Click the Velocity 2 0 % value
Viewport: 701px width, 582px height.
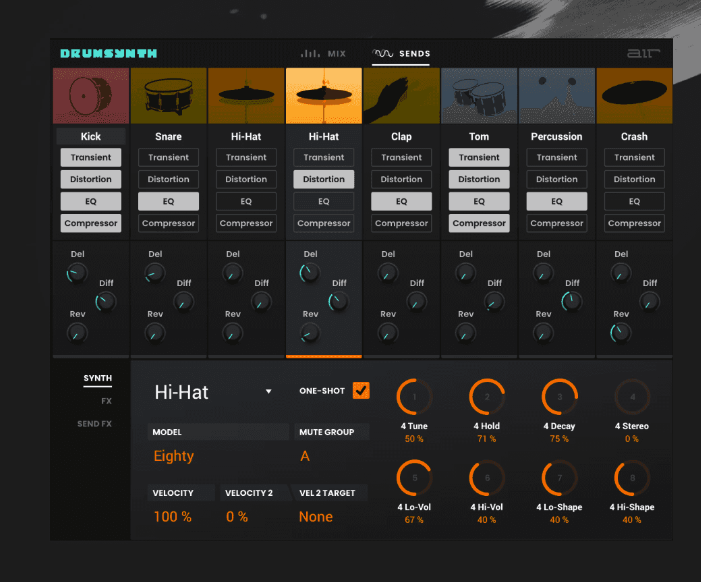coord(237,517)
